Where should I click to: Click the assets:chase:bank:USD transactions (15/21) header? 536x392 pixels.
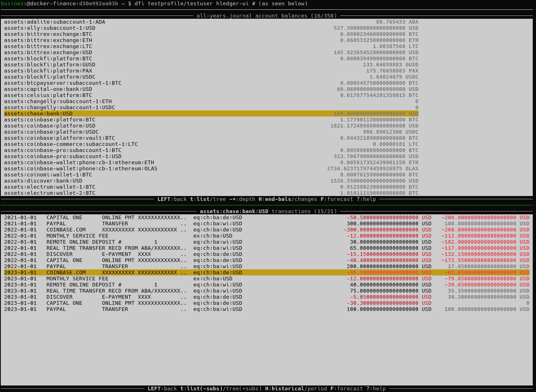tap(267, 211)
